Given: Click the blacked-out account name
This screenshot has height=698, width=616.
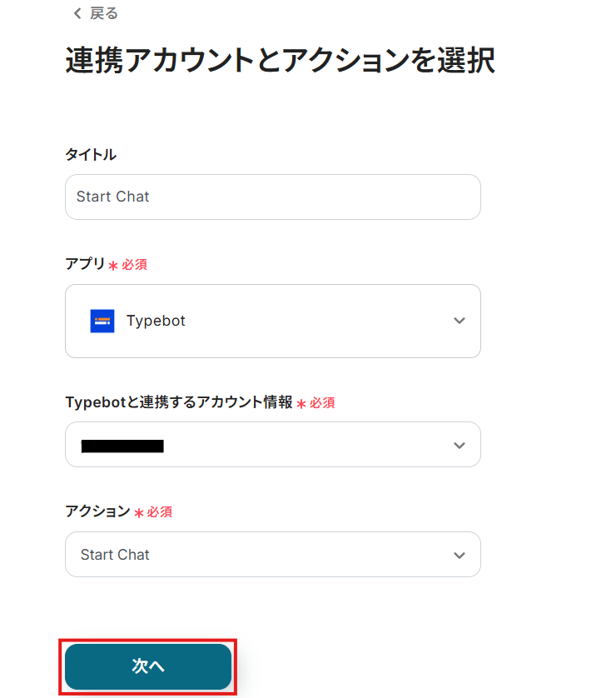Looking at the screenshot, I should click(122, 446).
